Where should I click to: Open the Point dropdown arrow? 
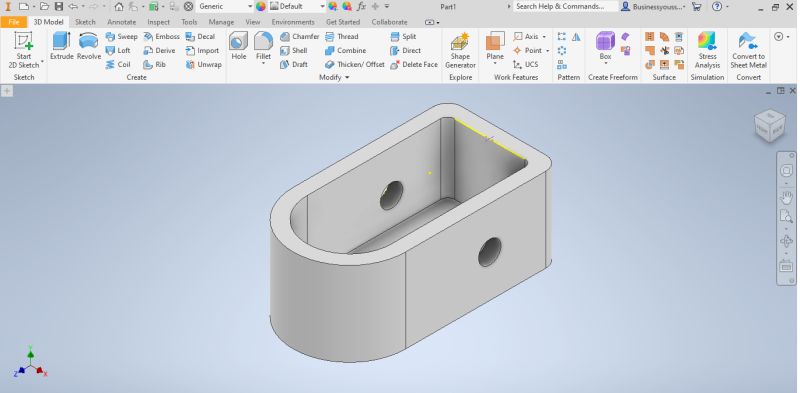(547, 51)
